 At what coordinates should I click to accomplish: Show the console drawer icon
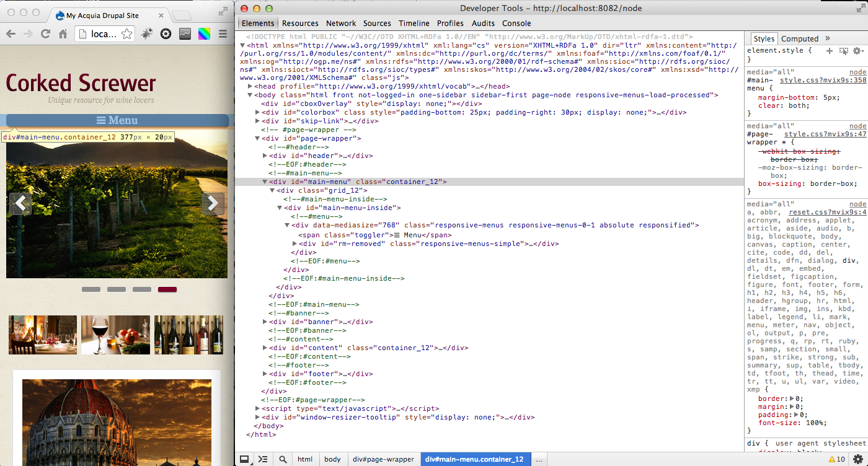263,459
